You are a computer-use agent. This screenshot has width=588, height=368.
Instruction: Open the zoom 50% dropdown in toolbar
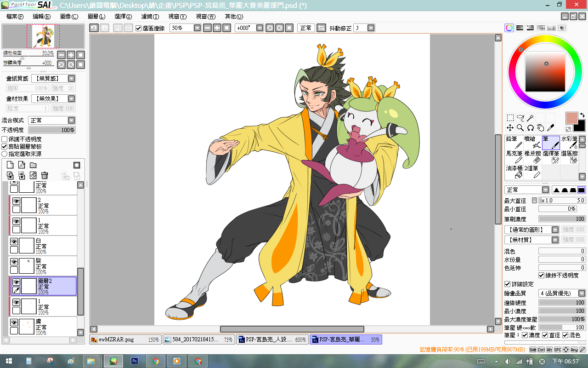198,28
